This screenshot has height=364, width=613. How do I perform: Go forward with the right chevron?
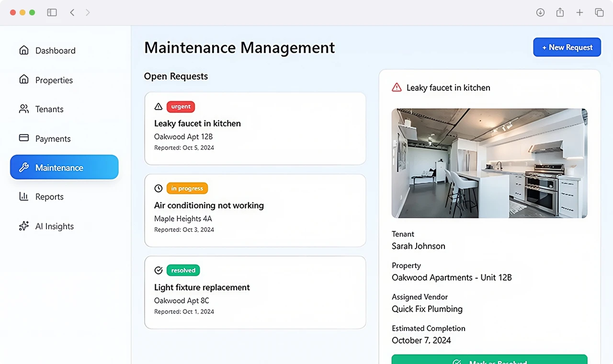tap(88, 12)
